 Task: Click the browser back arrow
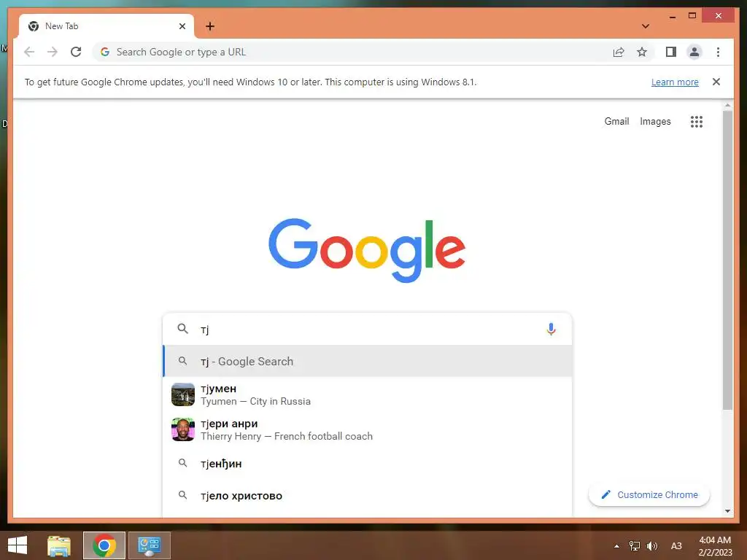pos(29,52)
